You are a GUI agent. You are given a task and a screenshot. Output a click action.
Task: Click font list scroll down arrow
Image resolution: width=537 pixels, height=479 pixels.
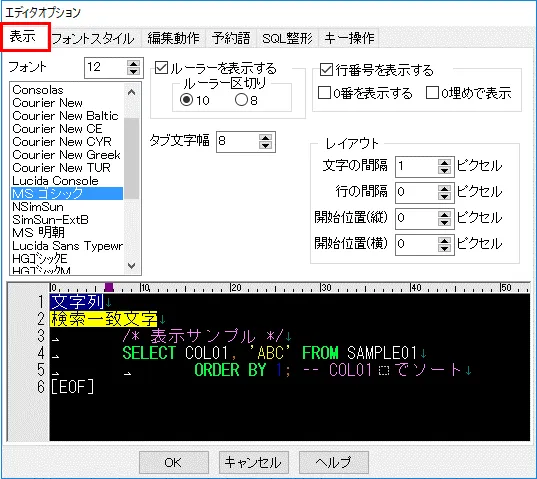click(x=132, y=265)
